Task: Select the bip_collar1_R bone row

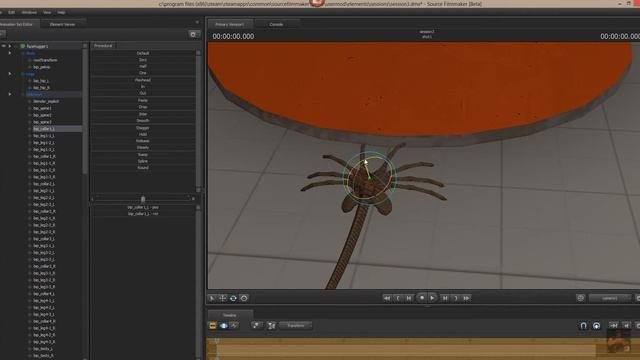Action: pyautogui.click(x=44, y=156)
